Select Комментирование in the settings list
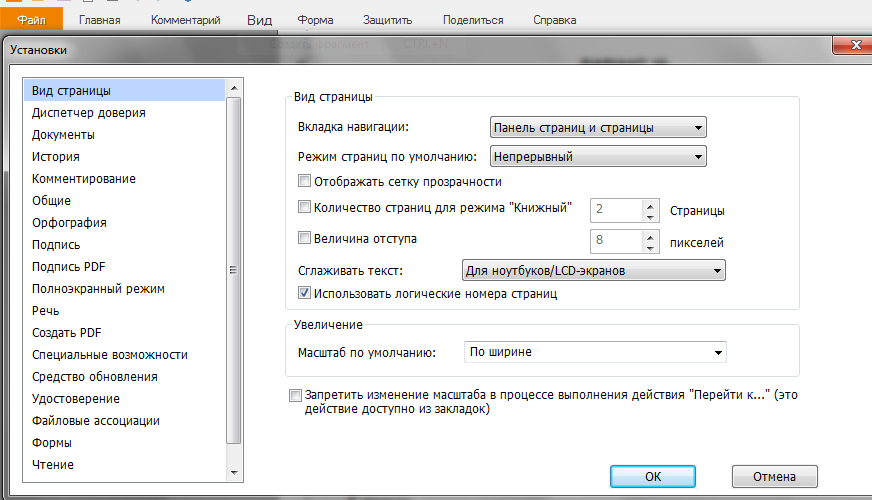Screen dimensions: 872x500 pos(83,179)
